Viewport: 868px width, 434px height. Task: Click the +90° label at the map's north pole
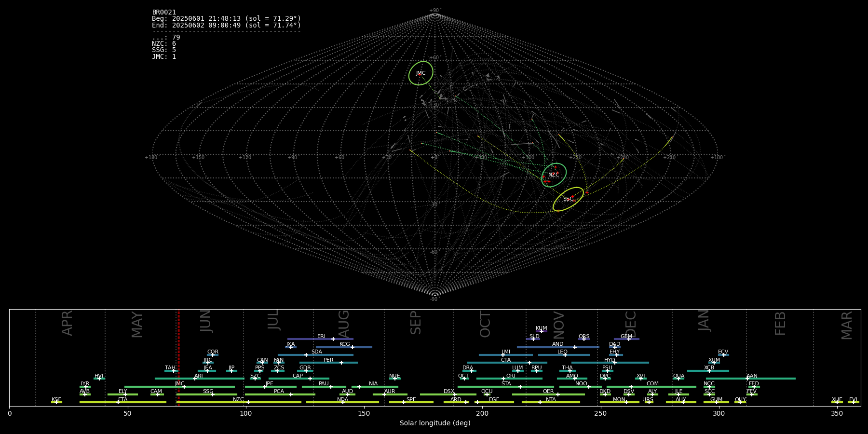pos(435,10)
